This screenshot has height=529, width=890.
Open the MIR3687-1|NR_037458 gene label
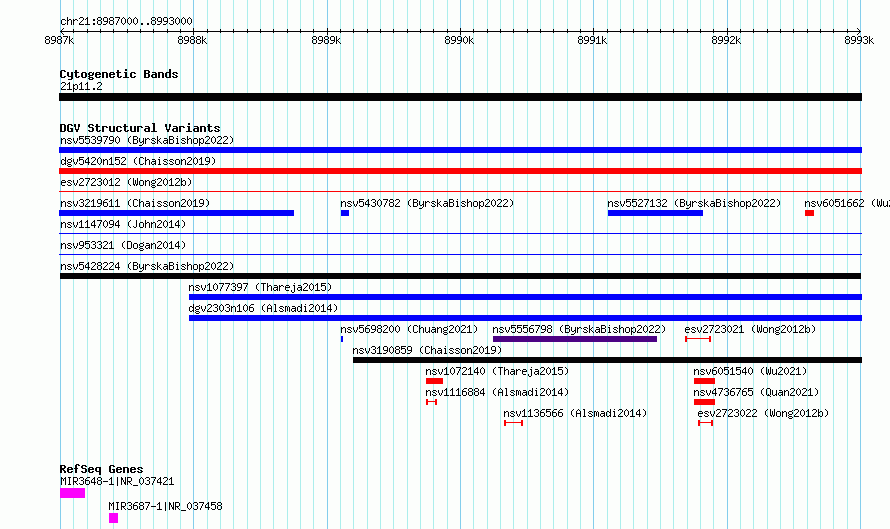click(165, 506)
